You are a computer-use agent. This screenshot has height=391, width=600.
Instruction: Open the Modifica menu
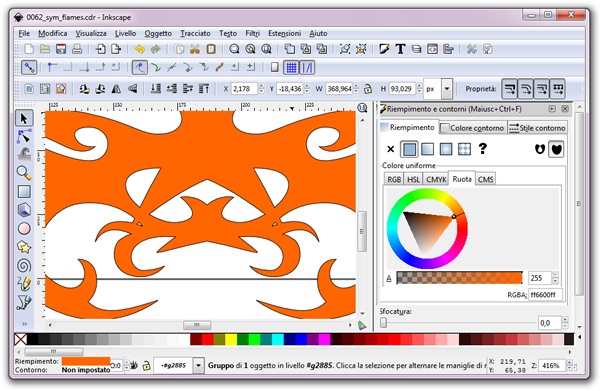53,33
